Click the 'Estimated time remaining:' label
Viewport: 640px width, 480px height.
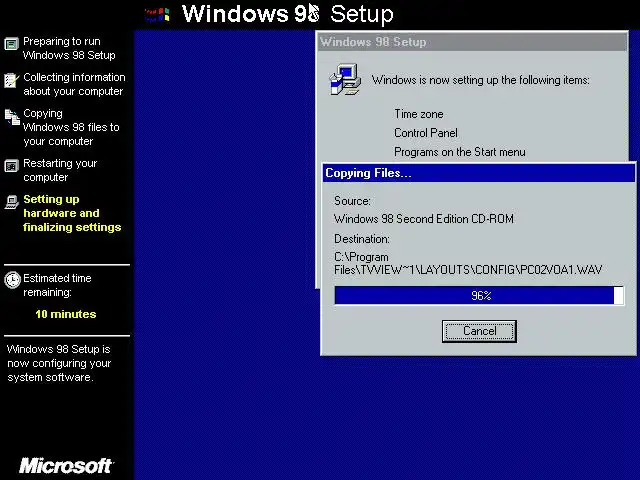(x=57, y=285)
